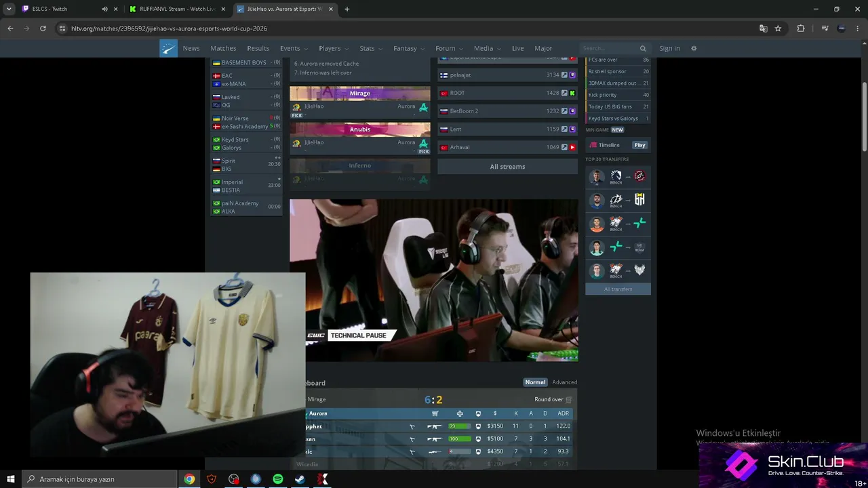Open the Major menu item
Image resolution: width=868 pixels, height=488 pixels.
click(543, 48)
